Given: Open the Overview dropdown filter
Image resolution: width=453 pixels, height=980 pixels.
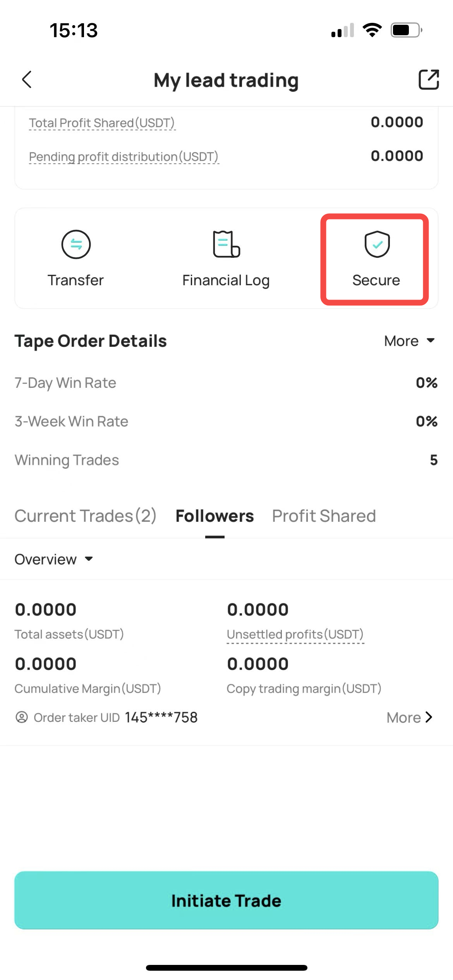Looking at the screenshot, I should pos(54,559).
